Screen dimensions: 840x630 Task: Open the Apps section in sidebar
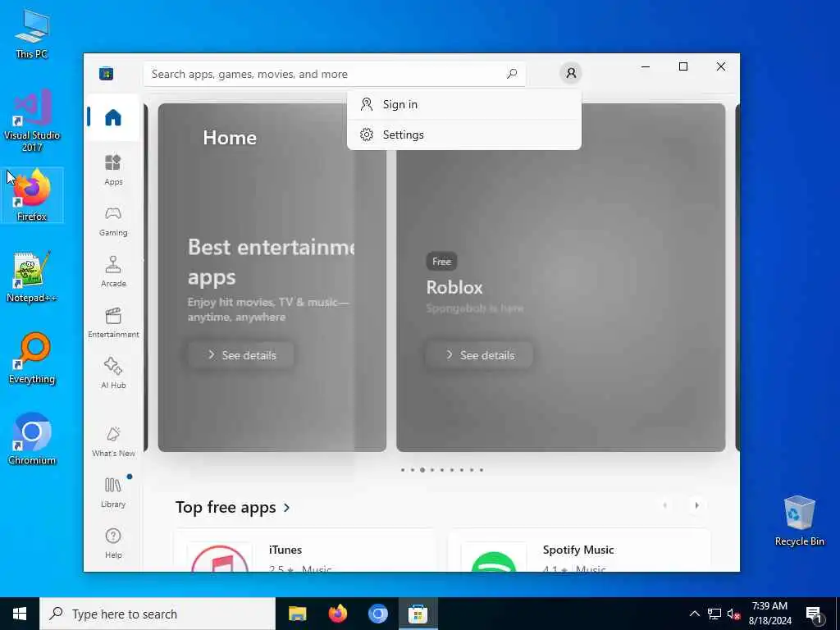click(x=113, y=170)
